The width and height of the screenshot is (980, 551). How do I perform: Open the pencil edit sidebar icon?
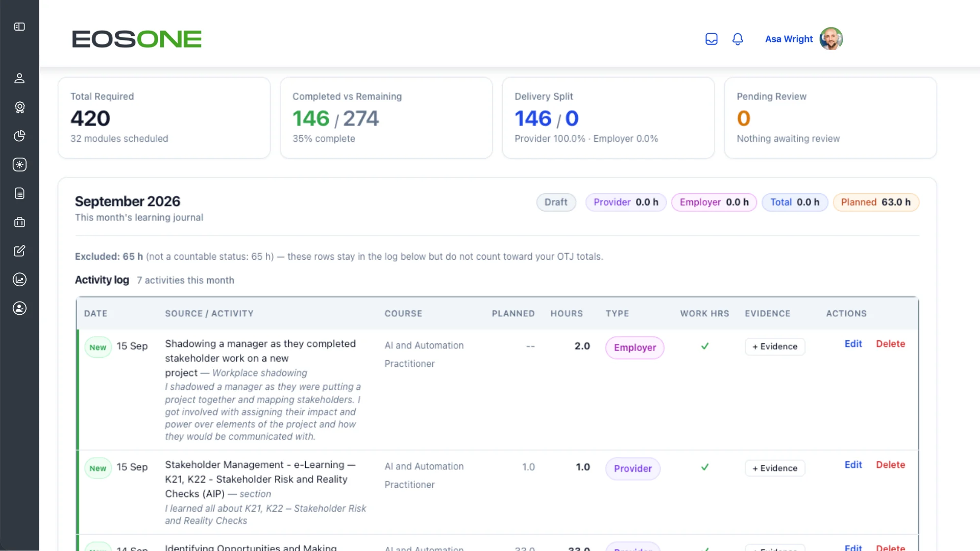pos(19,251)
